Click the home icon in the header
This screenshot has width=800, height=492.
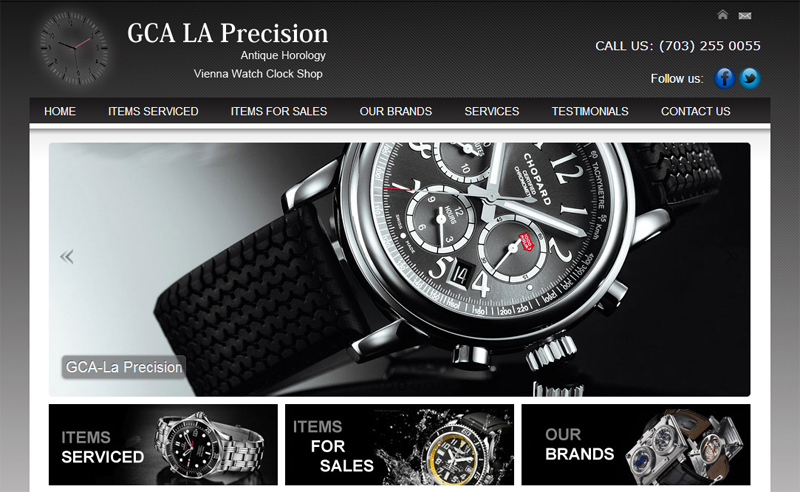coord(722,15)
